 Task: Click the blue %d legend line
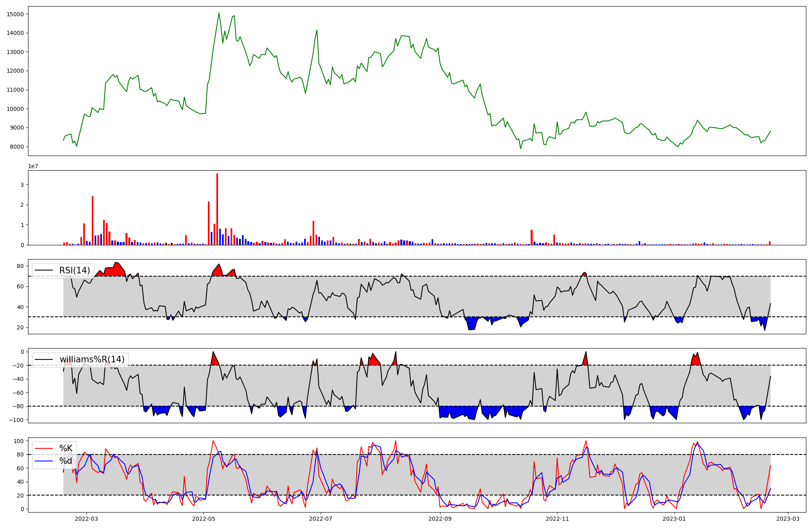pos(44,461)
